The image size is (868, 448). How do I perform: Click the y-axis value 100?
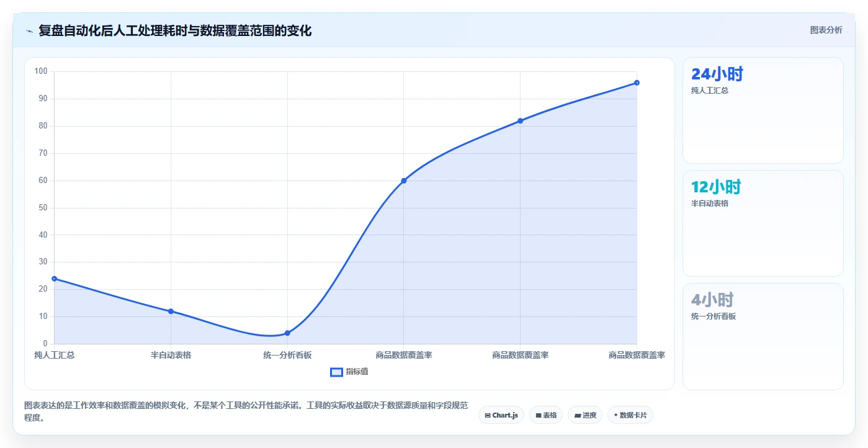(41, 71)
